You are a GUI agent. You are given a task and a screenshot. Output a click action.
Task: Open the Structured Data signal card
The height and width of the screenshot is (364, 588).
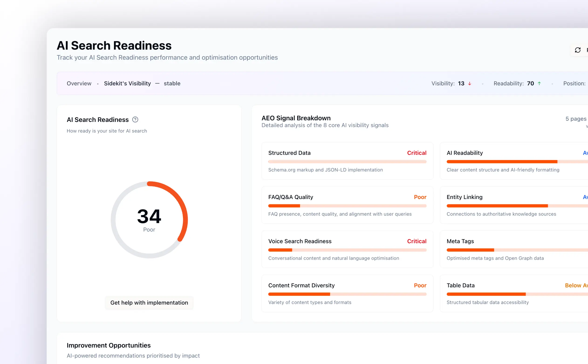click(347, 161)
